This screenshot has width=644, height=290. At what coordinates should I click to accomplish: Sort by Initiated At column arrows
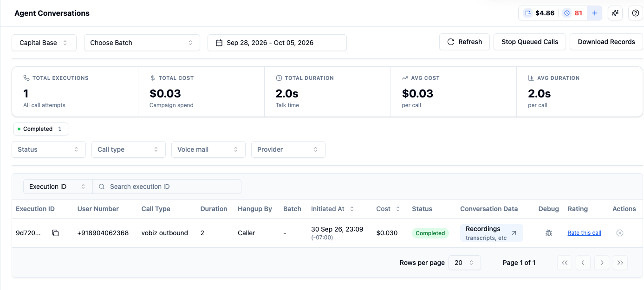click(x=352, y=209)
